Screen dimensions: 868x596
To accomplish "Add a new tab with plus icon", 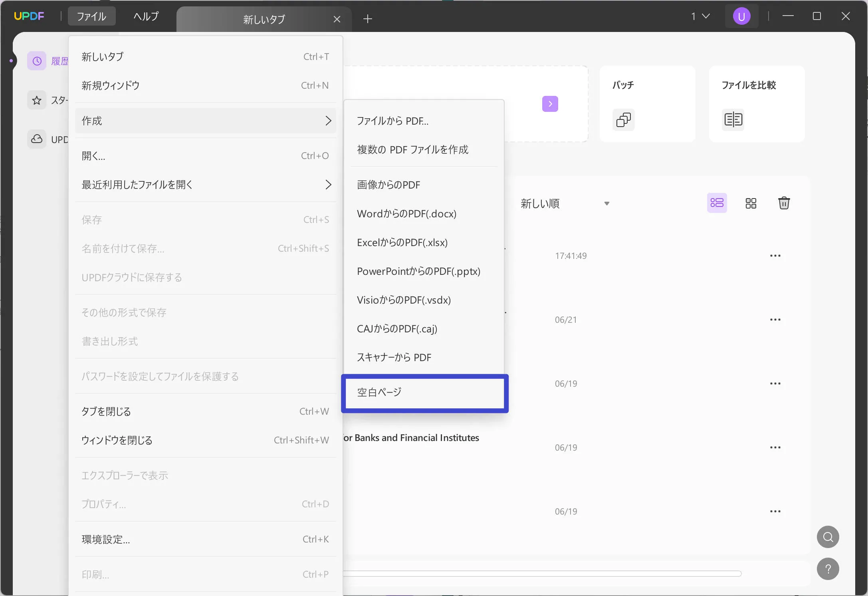I will 368,19.
